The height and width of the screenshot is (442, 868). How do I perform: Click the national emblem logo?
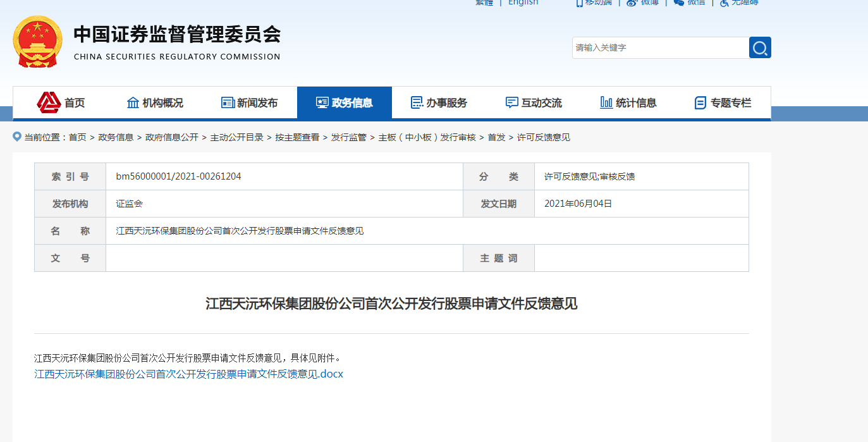tap(38, 42)
